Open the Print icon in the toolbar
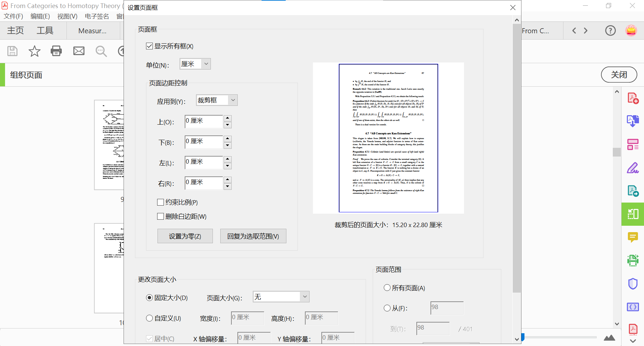This screenshot has width=644, height=346. 56,51
